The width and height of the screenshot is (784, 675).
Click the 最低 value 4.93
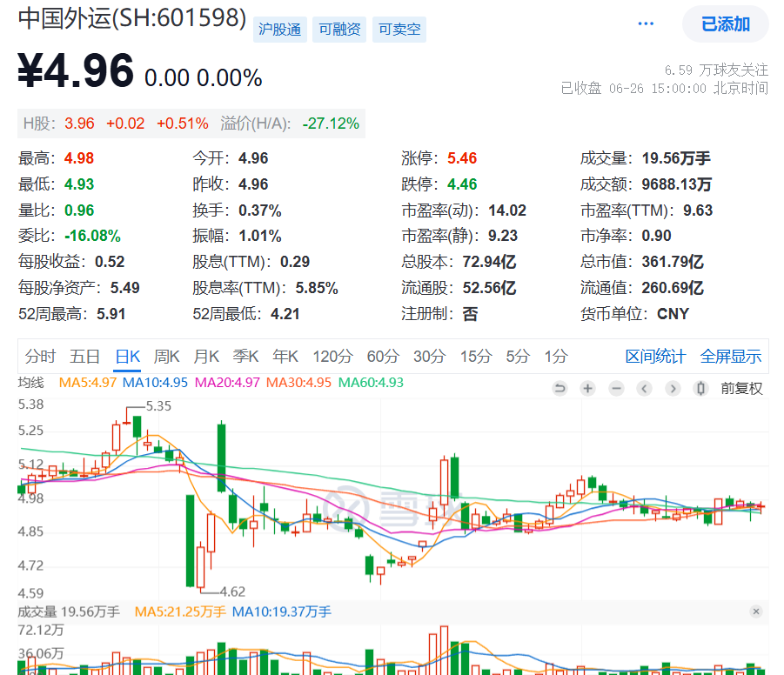point(79,184)
